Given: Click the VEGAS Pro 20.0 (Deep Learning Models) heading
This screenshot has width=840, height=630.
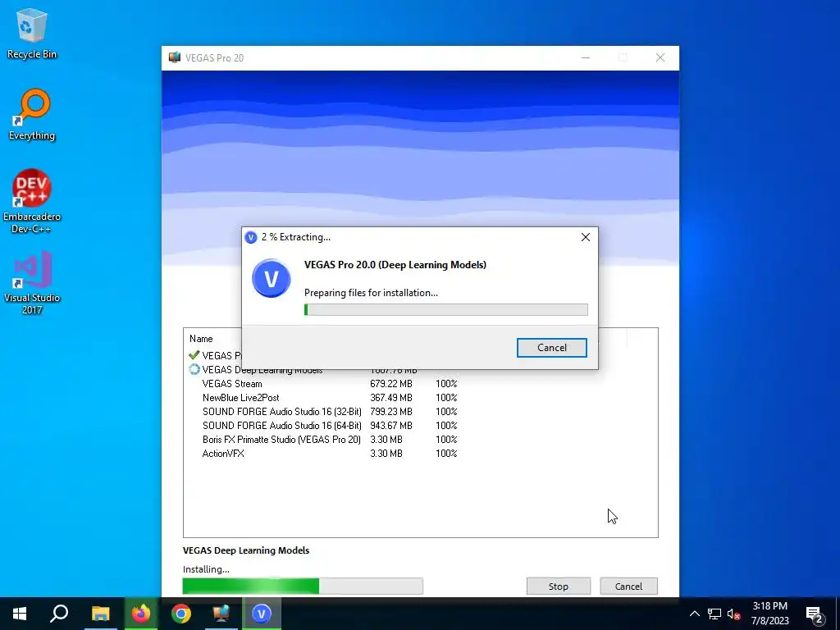Looking at the screenshot, I should (395, 265).
